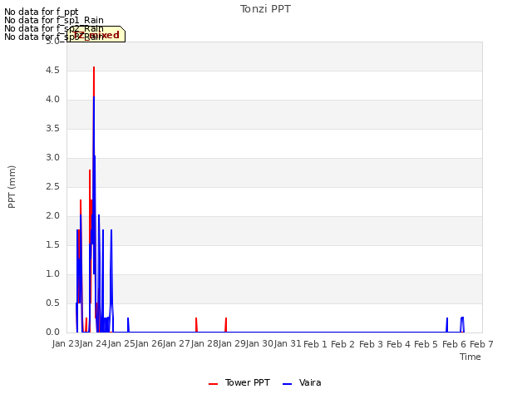Click the Feb 5 x-axis tick label
This screenshot has height=399, width=532.
point(426,344)
